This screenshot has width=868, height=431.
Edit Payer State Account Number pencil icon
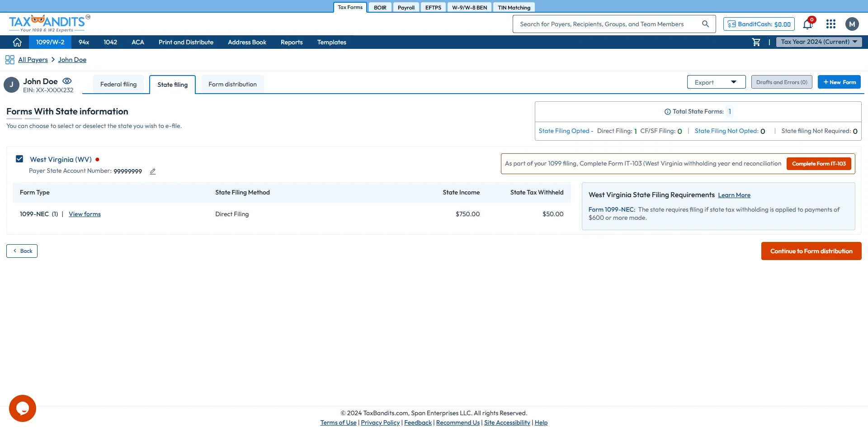(x=153, y=171)
